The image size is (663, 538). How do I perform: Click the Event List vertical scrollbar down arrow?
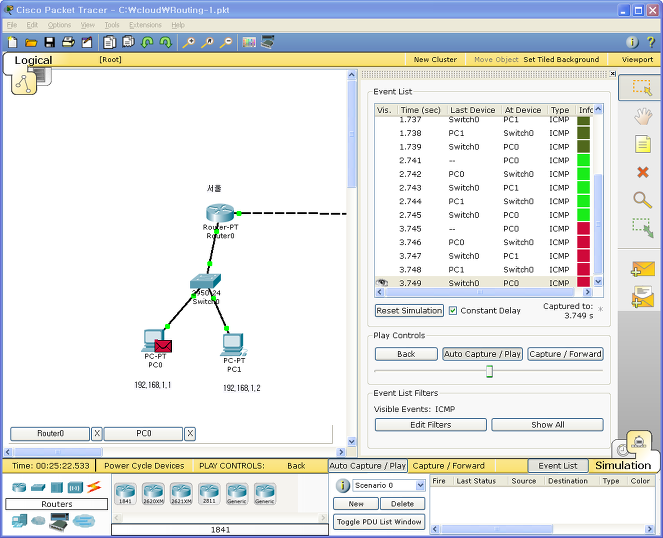pyautogui.click(x=598, y=281)
